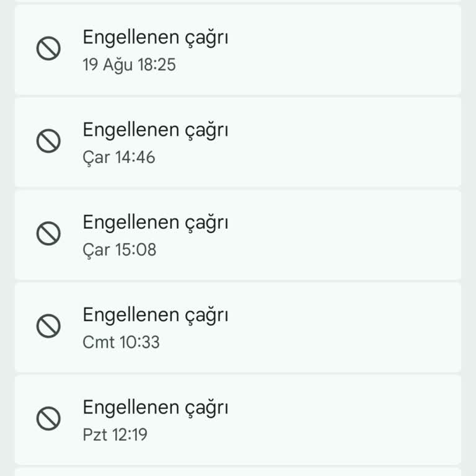
Task: Tap blocked icon for Çar 14:46 call
Action: coord(48,141)
